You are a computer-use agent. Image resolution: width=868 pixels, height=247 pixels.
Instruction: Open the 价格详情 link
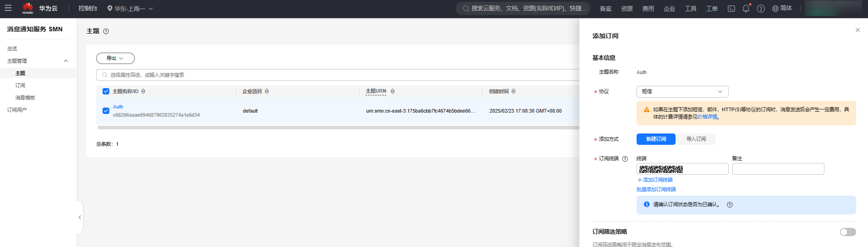click(x=707, y=117)
